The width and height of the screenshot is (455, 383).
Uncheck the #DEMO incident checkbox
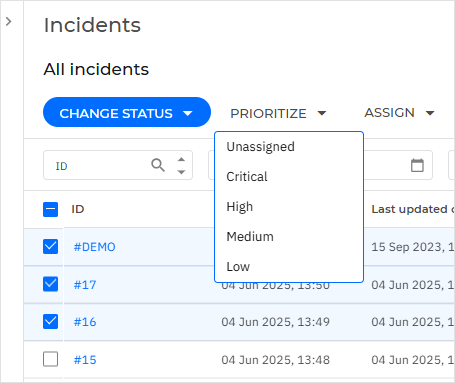(50, 247)
